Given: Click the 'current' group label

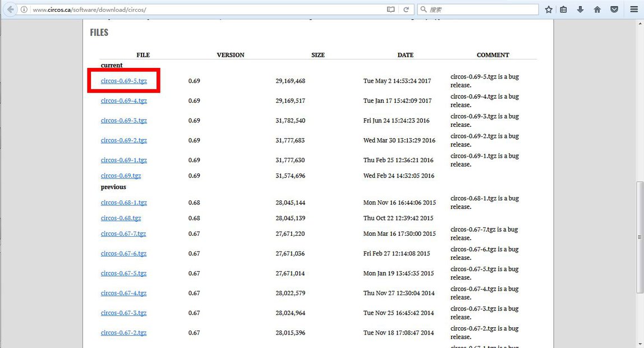Looking at the screenshot, I should pyautogui.click(x=112, y=65).
